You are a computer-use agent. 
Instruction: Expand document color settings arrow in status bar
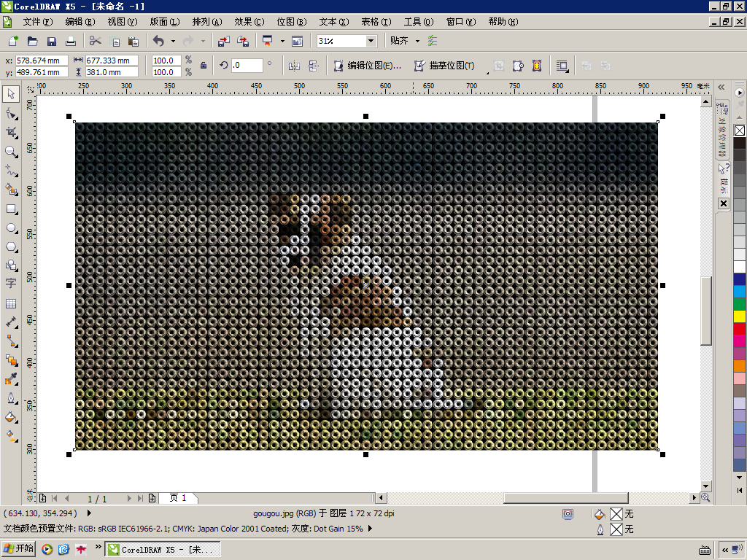370,529
